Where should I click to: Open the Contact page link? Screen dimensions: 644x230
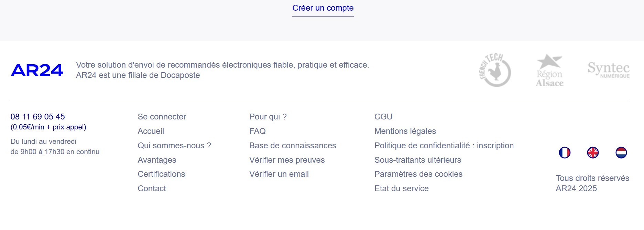[x=152, y=188]
